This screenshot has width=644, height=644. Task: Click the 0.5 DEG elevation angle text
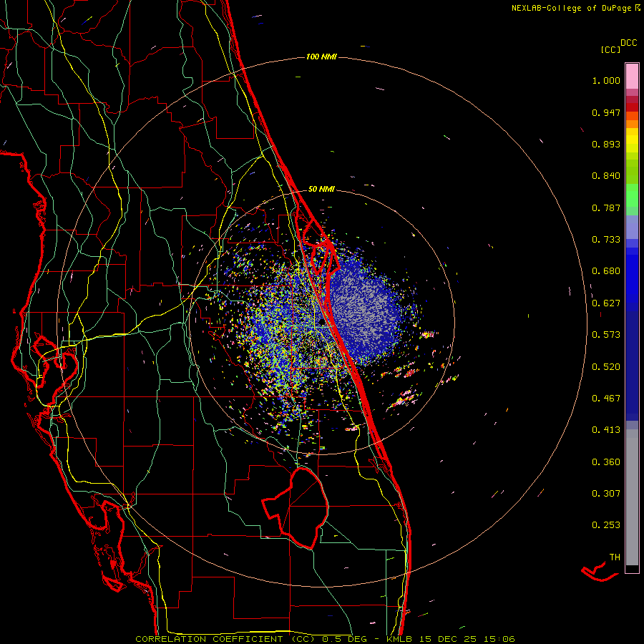(346, 639)
